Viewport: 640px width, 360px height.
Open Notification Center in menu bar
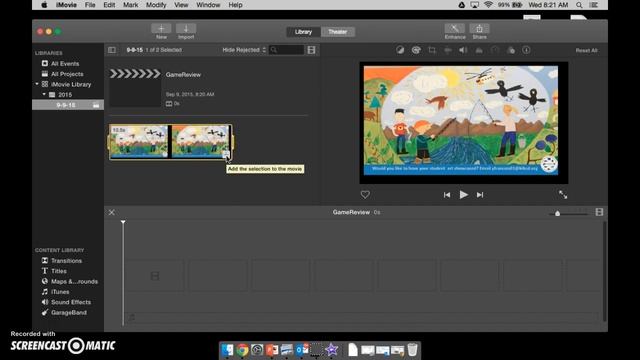pyautogui.click(x=594, y=5)
